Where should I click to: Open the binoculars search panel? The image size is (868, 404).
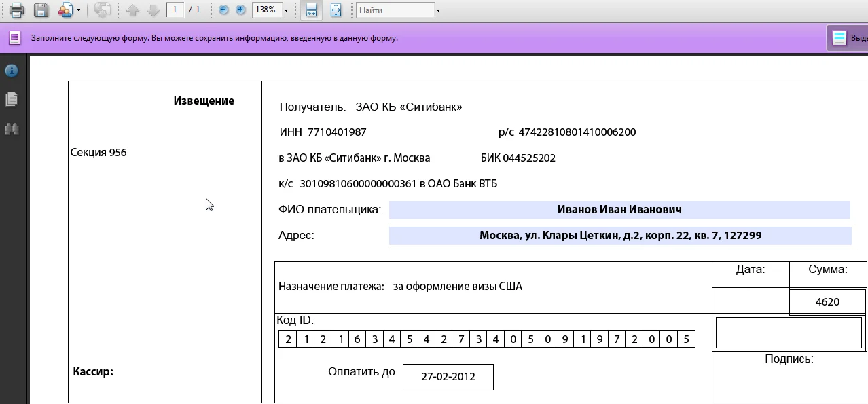12,128
